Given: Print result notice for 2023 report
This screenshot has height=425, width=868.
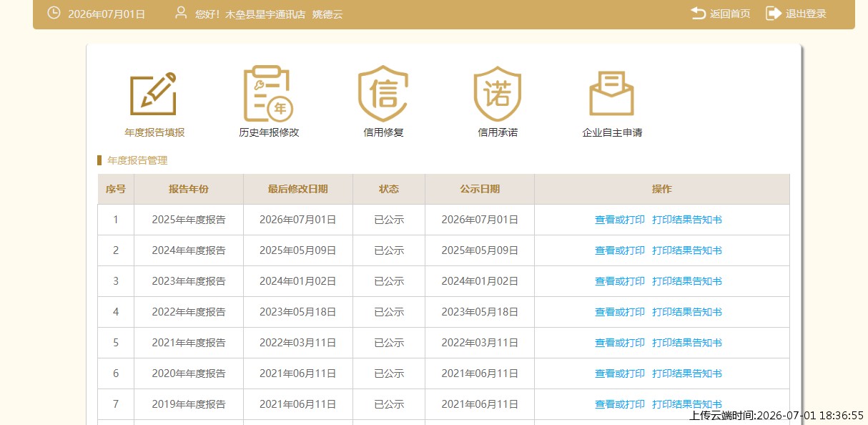Looking at the screenshot, I should tap(687, 281).
